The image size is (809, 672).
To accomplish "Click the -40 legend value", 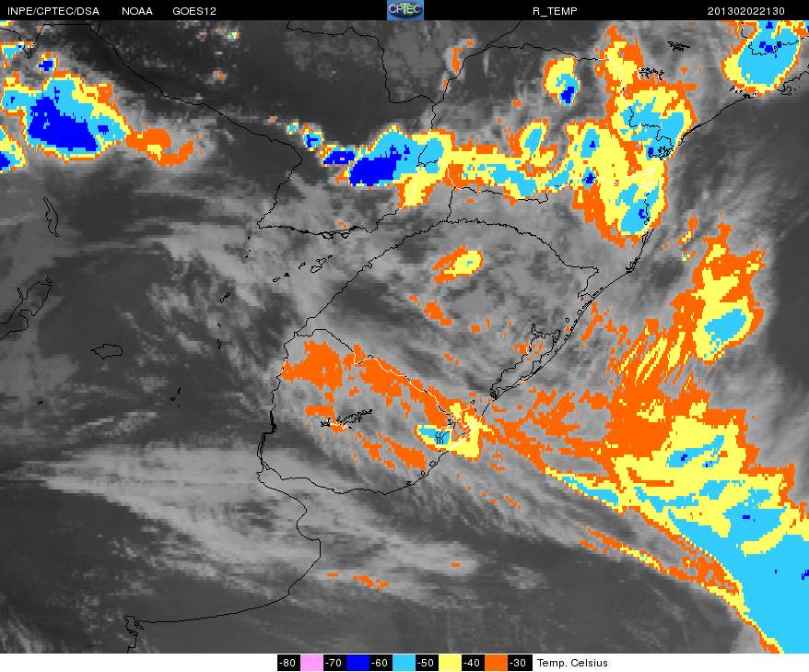I will (473, 663).
